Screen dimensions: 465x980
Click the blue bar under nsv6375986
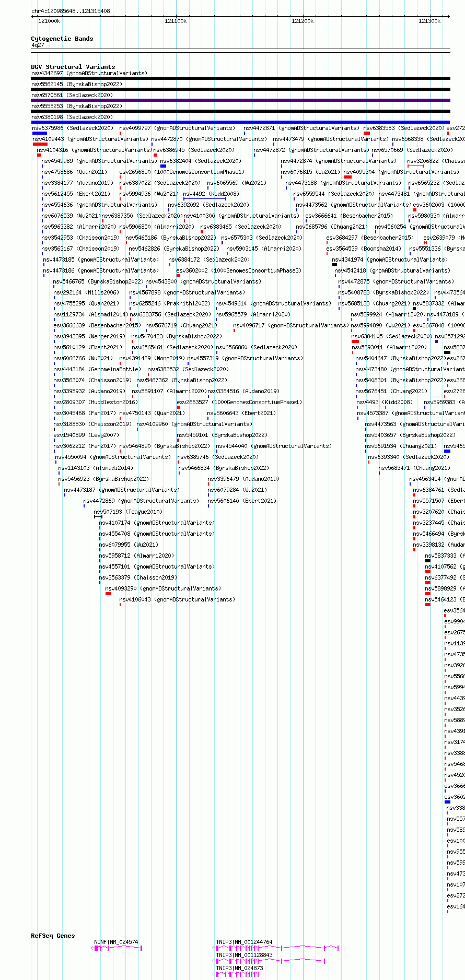click(x=40, y=133)
